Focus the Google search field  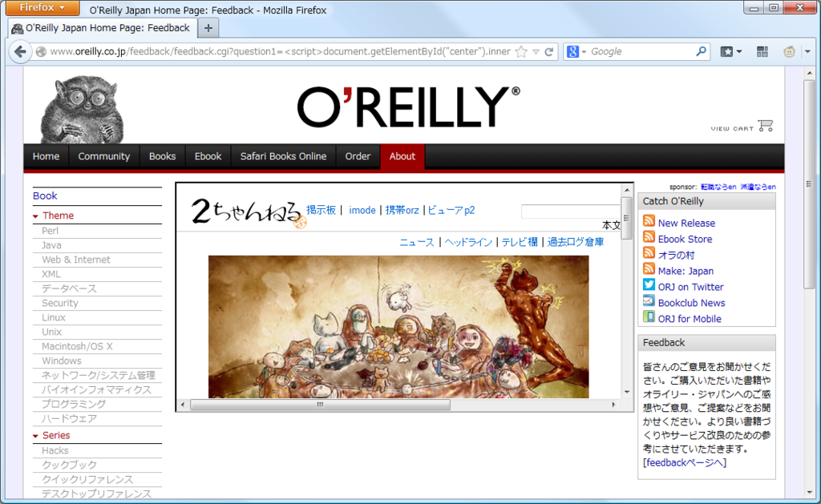[x=641, y=51]
